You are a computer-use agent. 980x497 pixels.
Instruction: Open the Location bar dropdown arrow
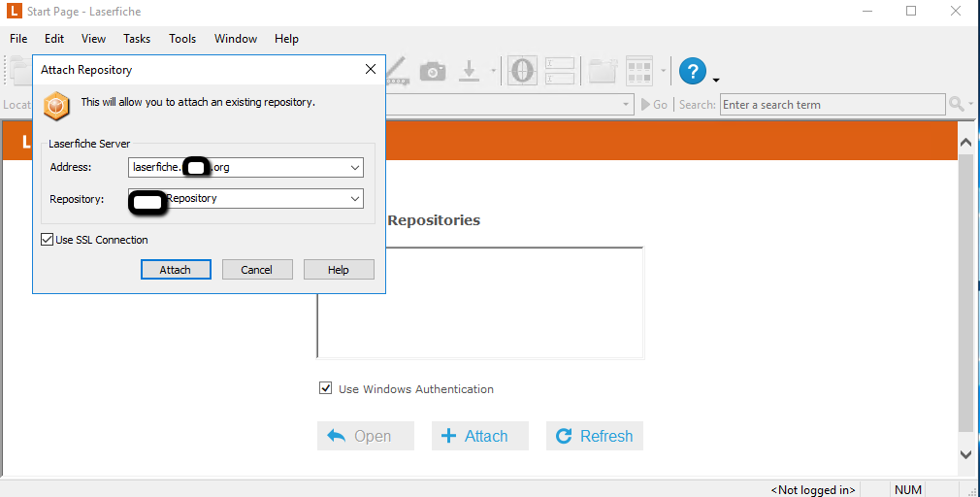pos(626,105)
